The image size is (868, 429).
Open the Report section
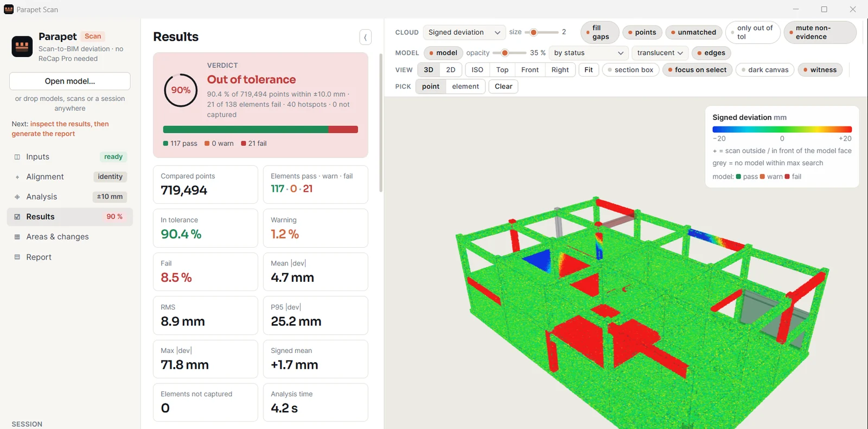click(70, 257)
